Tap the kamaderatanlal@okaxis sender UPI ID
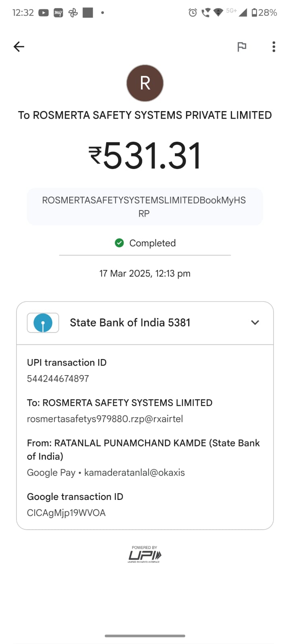 [x=135, y=473]
